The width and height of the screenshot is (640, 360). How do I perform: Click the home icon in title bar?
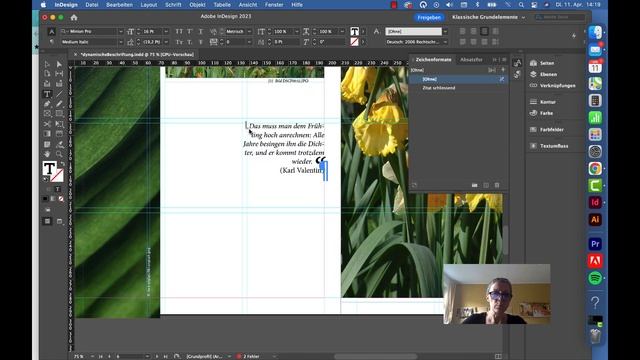tap(74, 18)
